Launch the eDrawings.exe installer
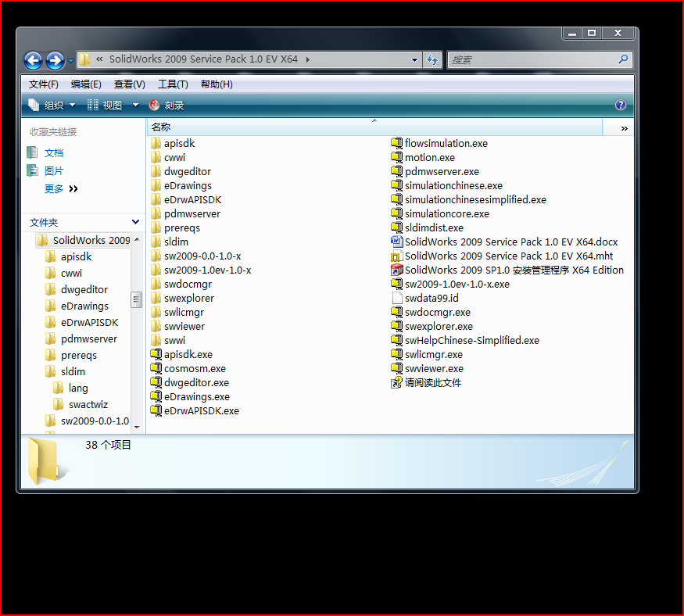 pos(190,396)
